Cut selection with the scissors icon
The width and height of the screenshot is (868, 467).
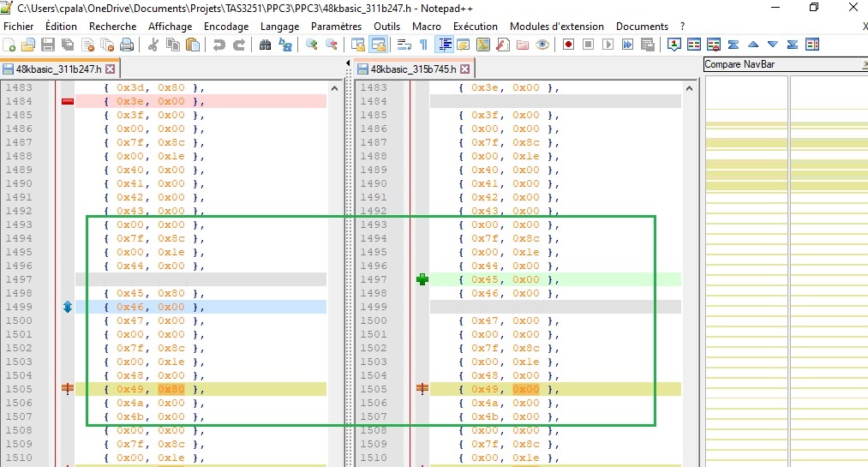[x=153, y=45]
